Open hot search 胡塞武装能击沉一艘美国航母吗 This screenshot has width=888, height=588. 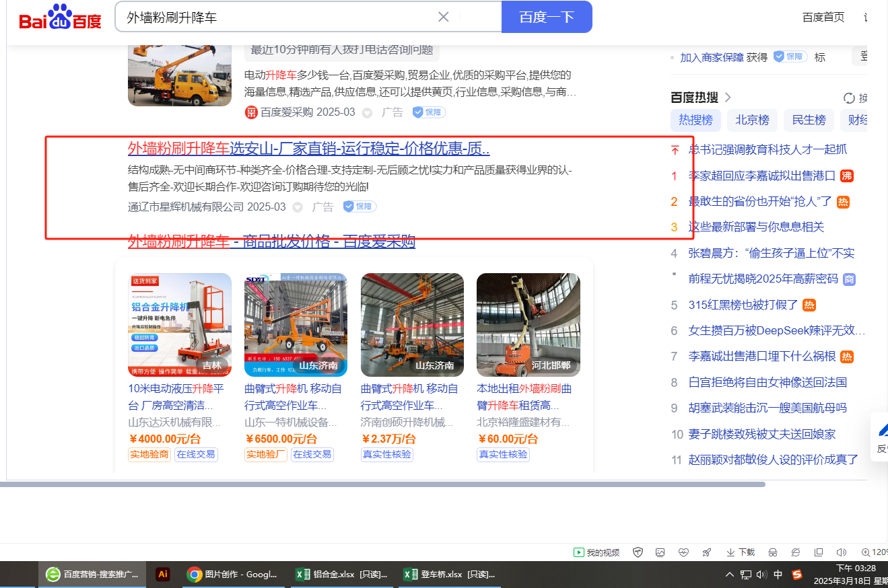tap(767, 408)
